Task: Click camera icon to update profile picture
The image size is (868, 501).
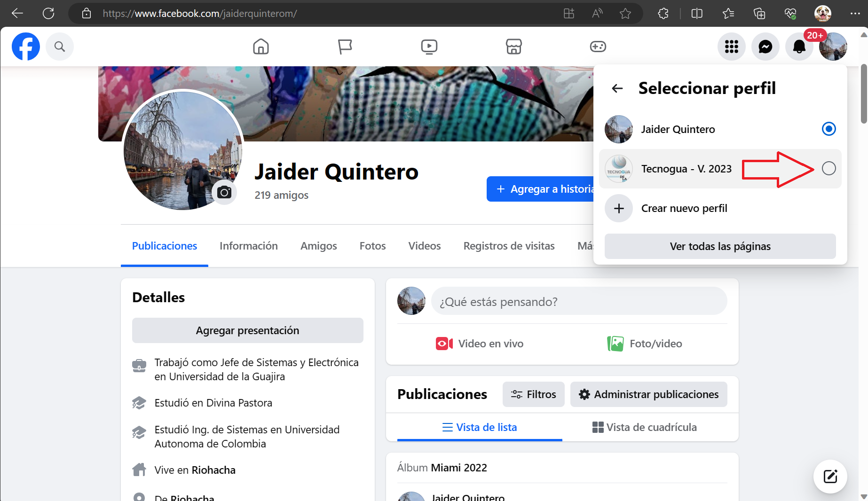Action: (x=224, y=192)
